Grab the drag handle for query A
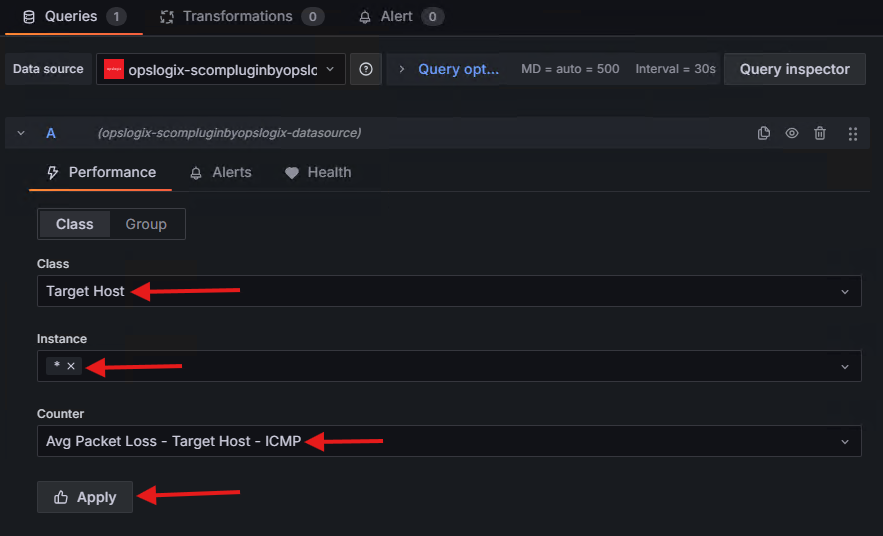 [852, 133]
